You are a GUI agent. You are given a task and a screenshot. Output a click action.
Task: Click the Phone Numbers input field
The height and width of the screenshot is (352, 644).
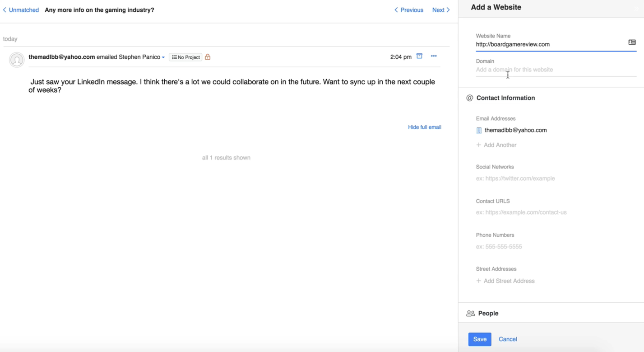point(555,247)
